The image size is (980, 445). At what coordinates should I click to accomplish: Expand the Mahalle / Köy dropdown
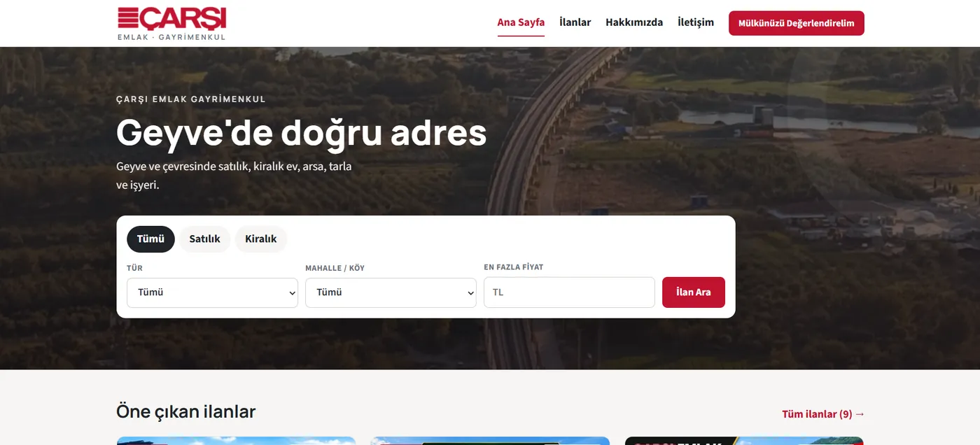[x=391, y=292]
